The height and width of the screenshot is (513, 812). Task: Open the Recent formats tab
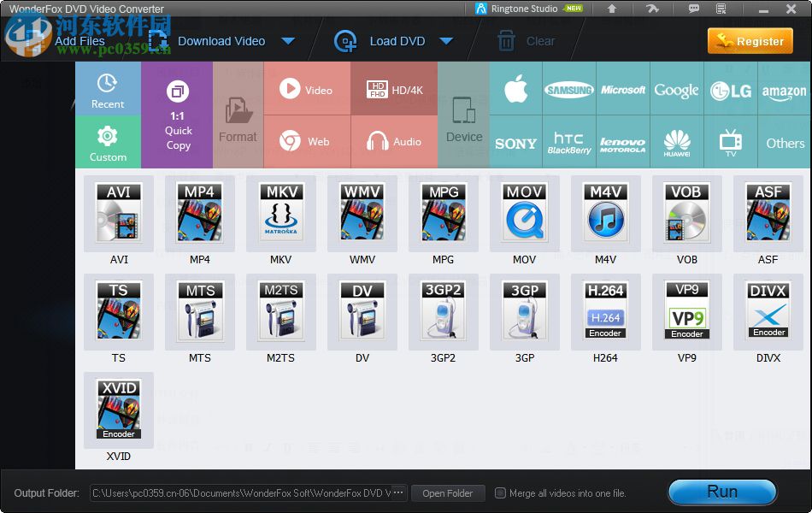108,89
